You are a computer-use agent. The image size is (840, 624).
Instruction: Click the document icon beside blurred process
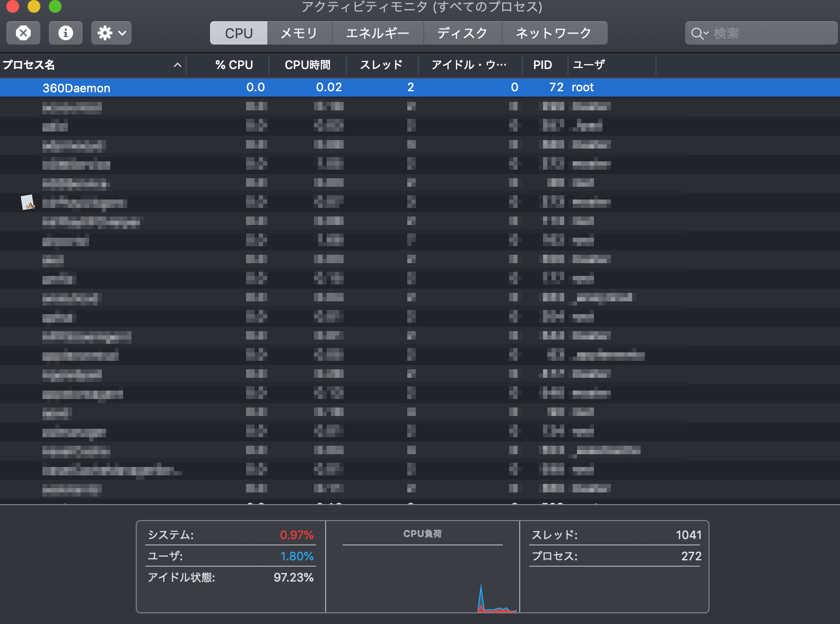(28, 203)
